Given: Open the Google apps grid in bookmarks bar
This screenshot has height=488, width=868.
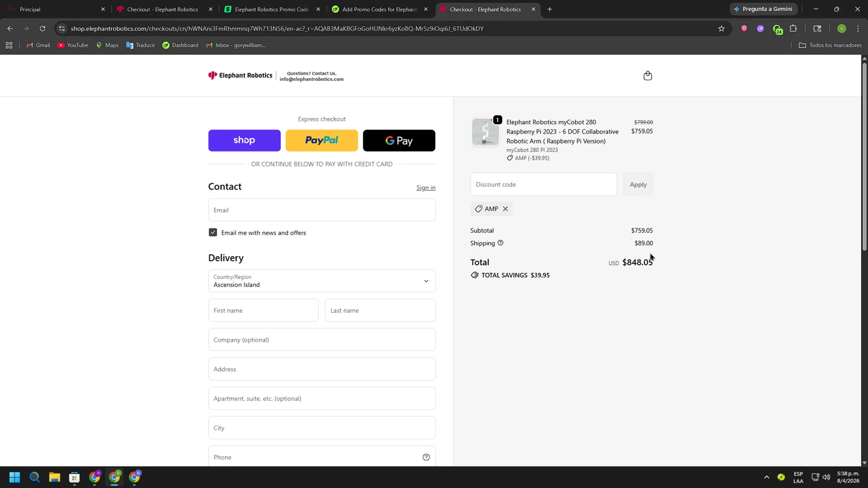Looking at the screenshot, I should pos(9,45).
